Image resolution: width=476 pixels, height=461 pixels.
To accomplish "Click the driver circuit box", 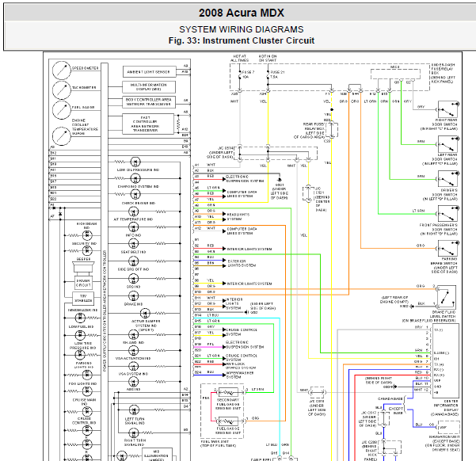I will [x=83, y=283].
